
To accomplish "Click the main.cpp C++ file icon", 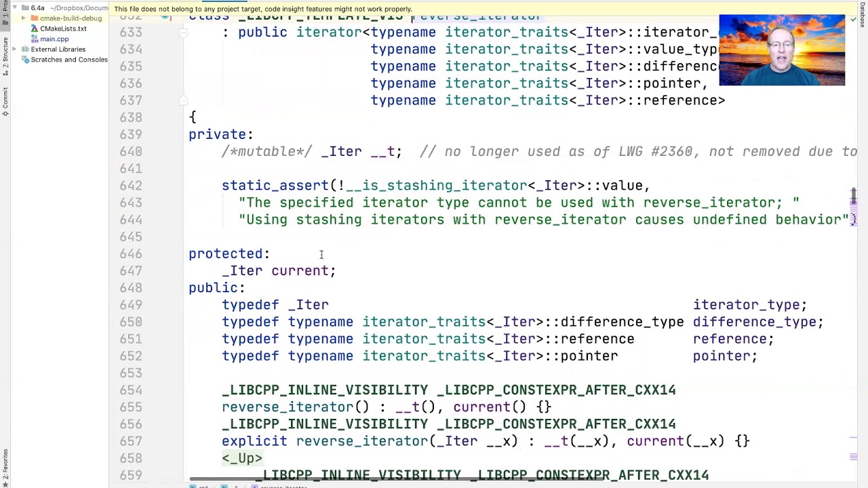I will tap(35, 39).
